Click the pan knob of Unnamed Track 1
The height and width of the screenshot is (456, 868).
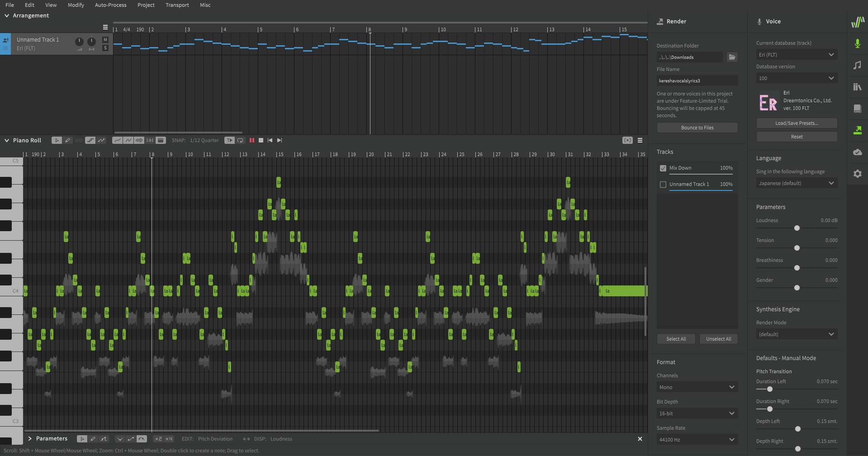(91, 42)
